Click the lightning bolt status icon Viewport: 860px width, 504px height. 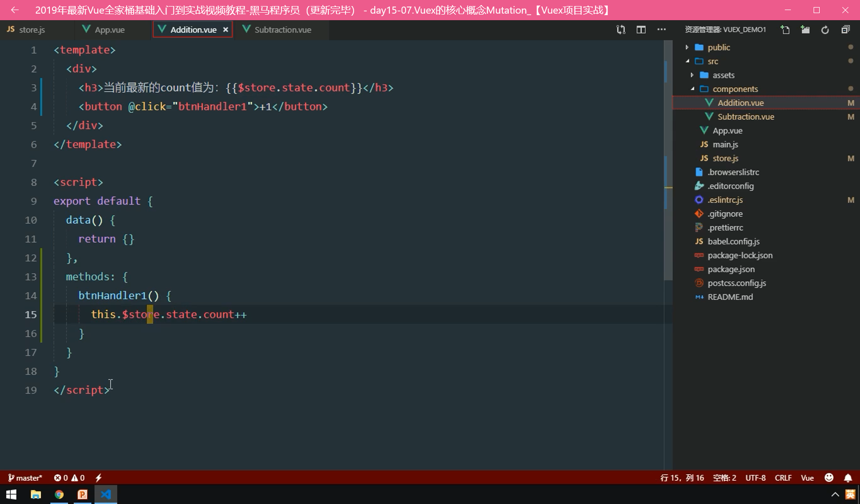point(98,478)
